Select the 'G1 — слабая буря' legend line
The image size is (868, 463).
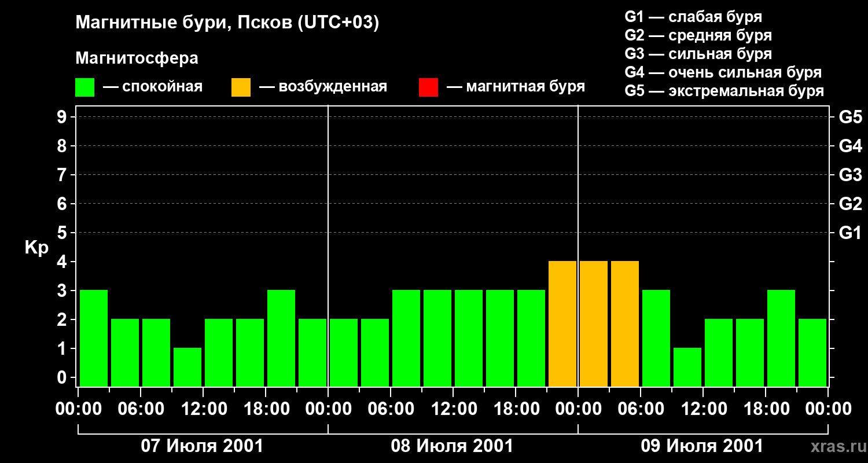click(x=693, y=17)
